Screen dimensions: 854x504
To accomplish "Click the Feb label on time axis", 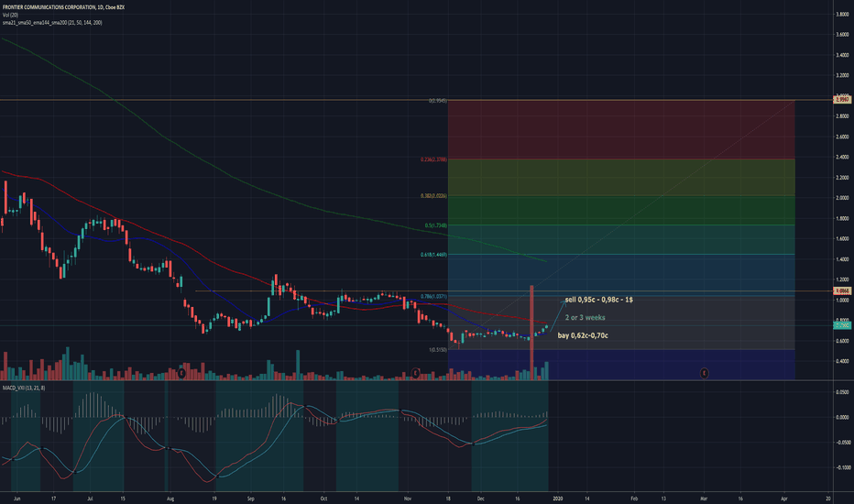I will 634,499.
